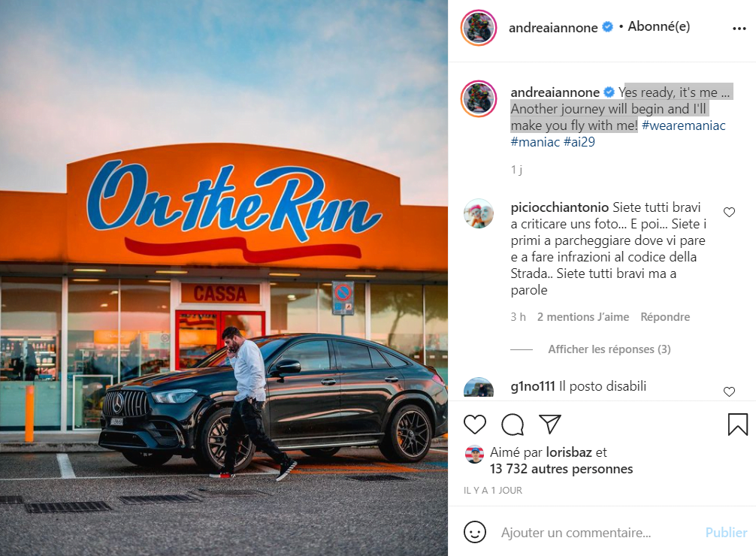Screen dimensions: 756x556
Task: Expand Afficher les réponses (3)
Action: click(x=609, y=349)
